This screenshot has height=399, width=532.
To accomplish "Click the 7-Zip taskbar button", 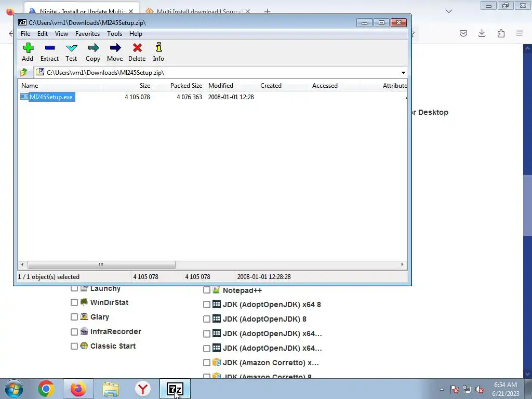I will pyautogui.click(x=175, y=389).
